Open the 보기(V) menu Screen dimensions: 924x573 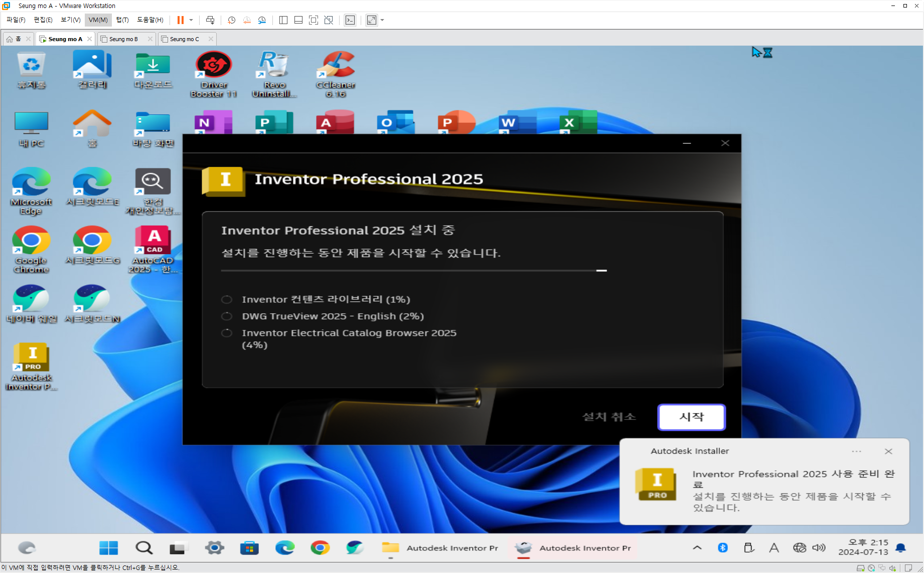[70, 20]
